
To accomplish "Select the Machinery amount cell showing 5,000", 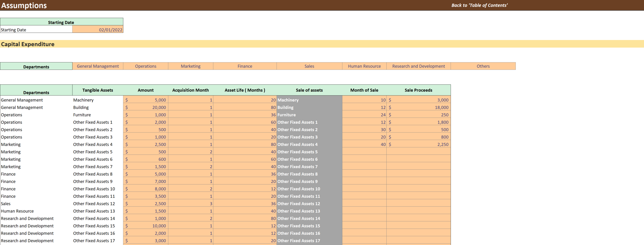I will coord(145,100).
